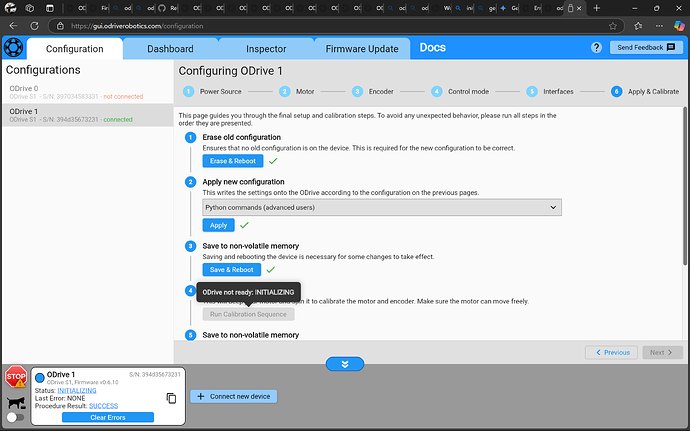The width and height of the screenshot is (690, 431).
Task: Switch to the Dashboard tab
Action: pyautogui.click(x=170, y=49)
